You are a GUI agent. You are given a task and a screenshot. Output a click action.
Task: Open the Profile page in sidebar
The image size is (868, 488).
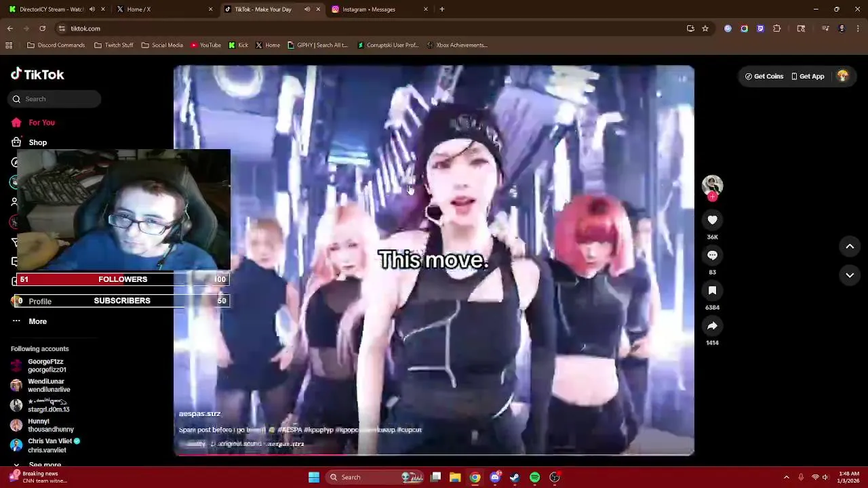(x=40, y=301)
